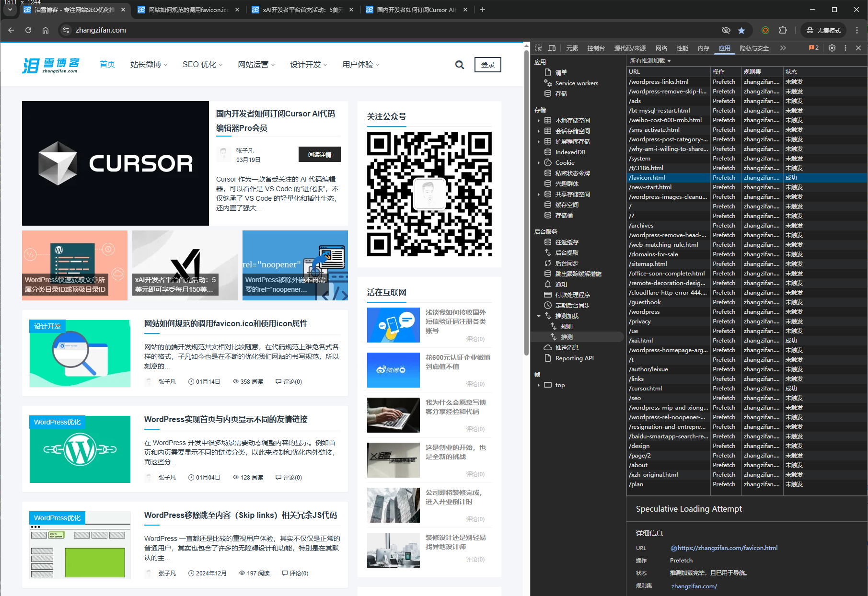The height and width of the screenshot is (596, 868).
Task: Click 首页 in the blog navigation
Action: click(107, 65)
